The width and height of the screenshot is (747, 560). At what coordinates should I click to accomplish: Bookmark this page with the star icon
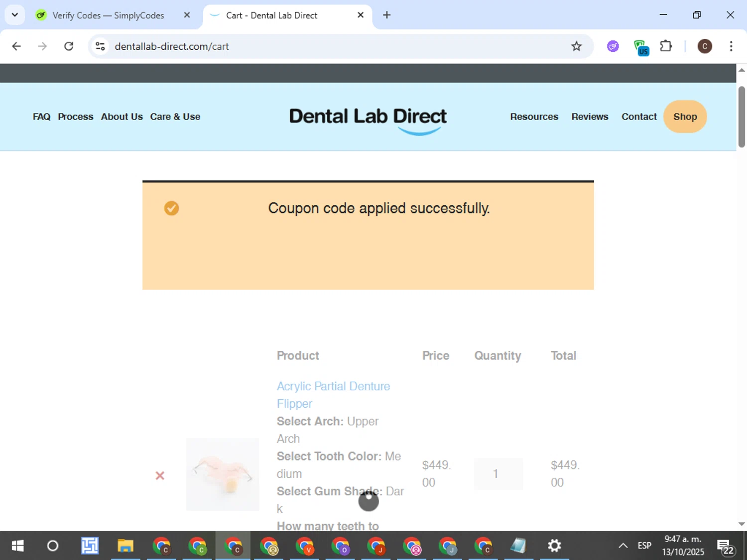point(576,46)
